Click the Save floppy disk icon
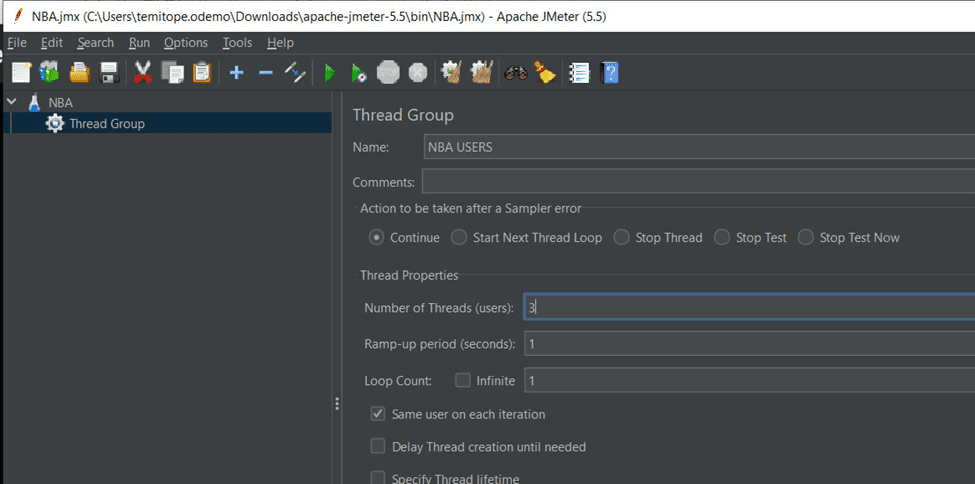Screen dimensions: 975x484 [109, 72]
